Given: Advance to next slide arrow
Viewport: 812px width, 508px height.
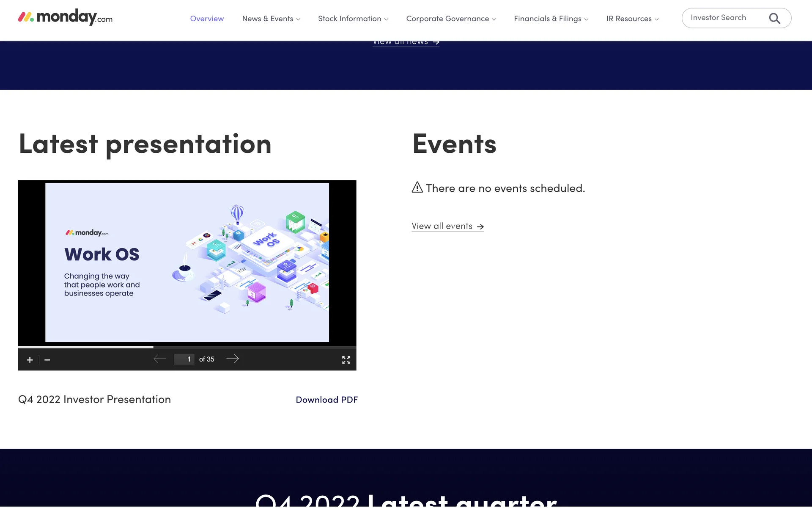Looking at the screenshot, I should 233,359.
